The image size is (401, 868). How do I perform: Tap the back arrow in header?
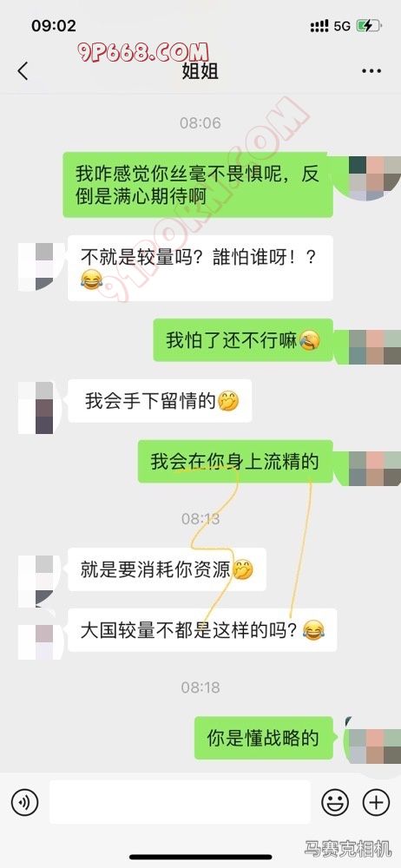(x=23, y=71)
